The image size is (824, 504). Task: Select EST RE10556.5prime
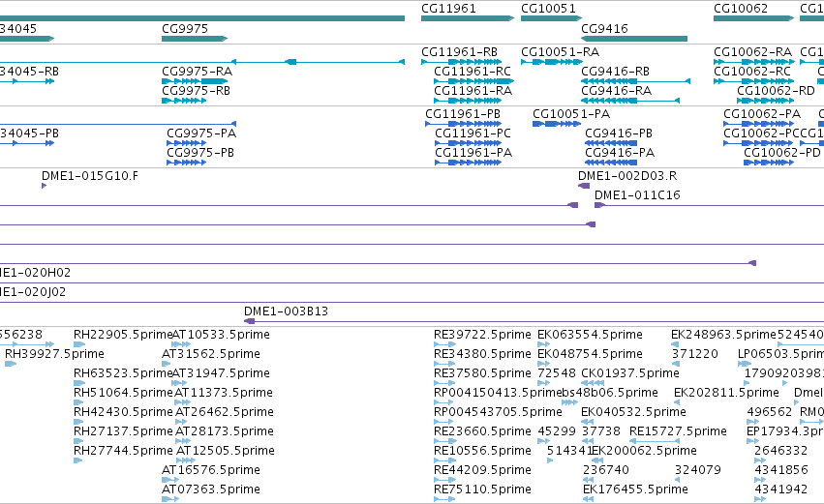coord(444,460)
